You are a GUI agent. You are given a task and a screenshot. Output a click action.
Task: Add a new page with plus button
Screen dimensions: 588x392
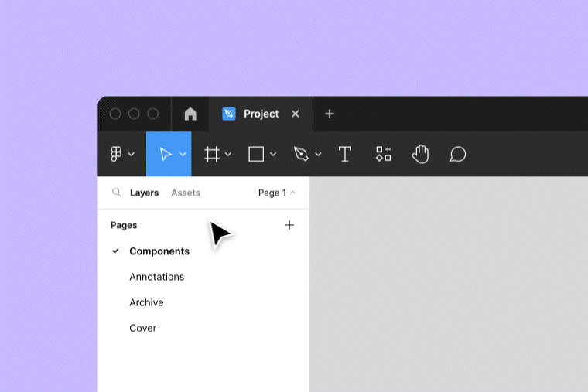tap(289, 225)
